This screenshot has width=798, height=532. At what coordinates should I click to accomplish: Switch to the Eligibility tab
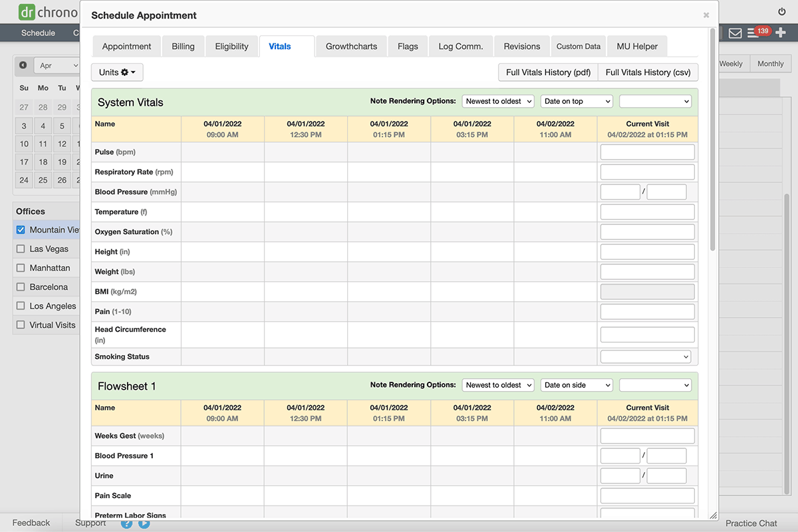coord(231,47)
